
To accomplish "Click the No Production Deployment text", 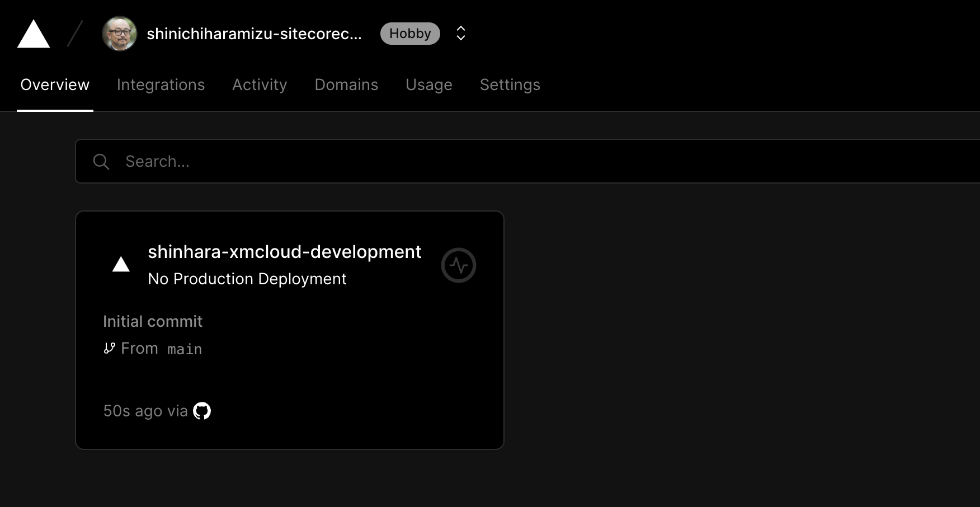I will tap(247, 279).
